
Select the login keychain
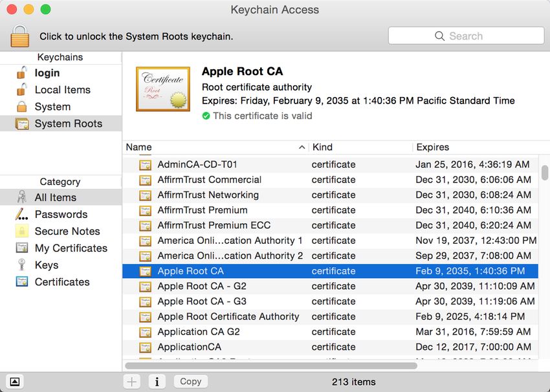[x=61, y=73]
